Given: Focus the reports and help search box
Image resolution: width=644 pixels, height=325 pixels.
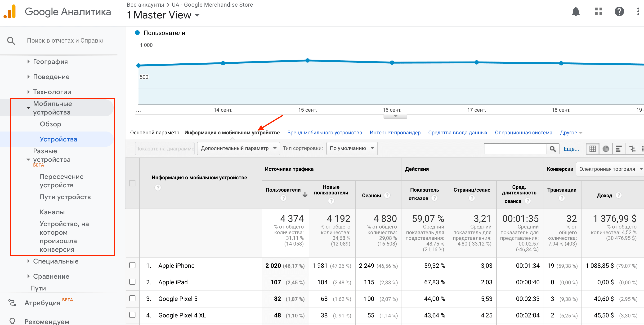Looking at the screenshot, I should point(65,41).
